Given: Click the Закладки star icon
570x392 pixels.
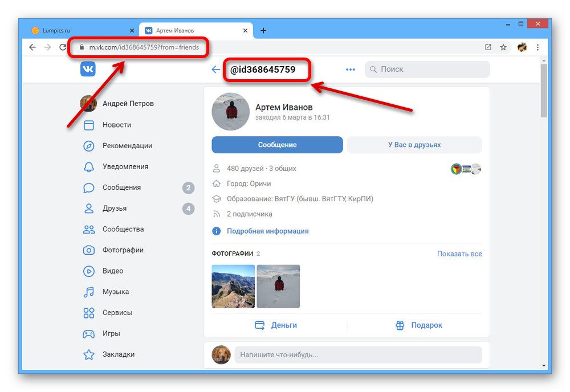Looking at the screenshot, I should (x=89, y=354).
